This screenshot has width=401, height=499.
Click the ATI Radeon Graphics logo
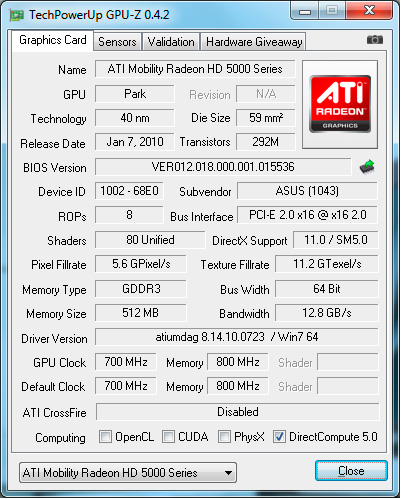click(x=340, y=104)
